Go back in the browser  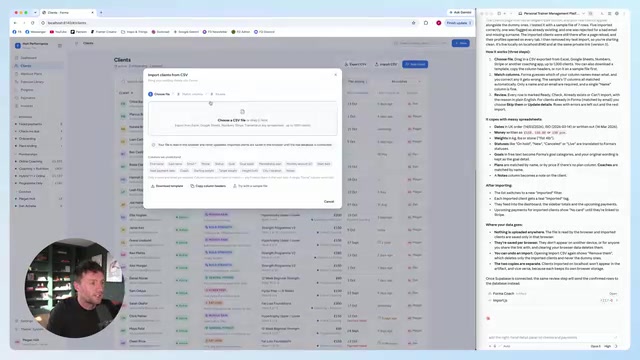coord(15,23)
